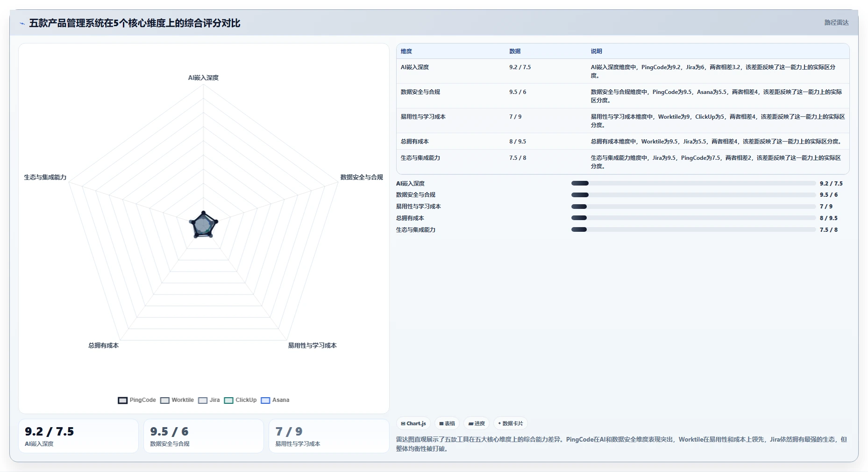Screen dimensions: 868x472
Task: Click the 维度 column header
Action: click(406, 51)
